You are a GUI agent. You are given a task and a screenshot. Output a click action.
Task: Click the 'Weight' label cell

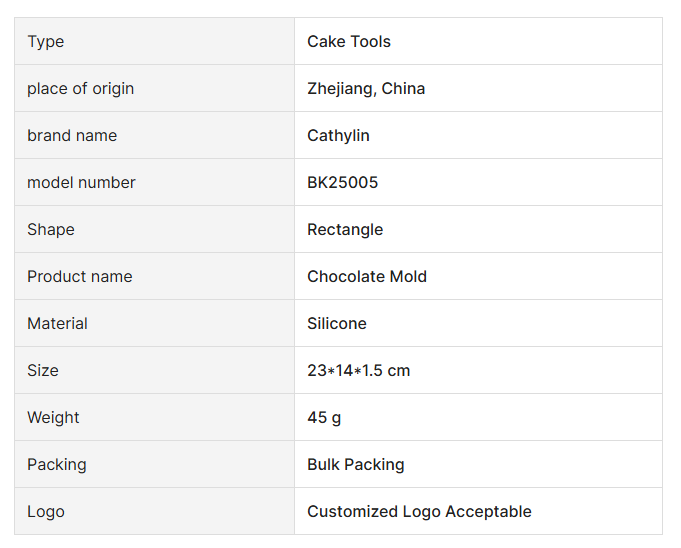click(53, 418)
